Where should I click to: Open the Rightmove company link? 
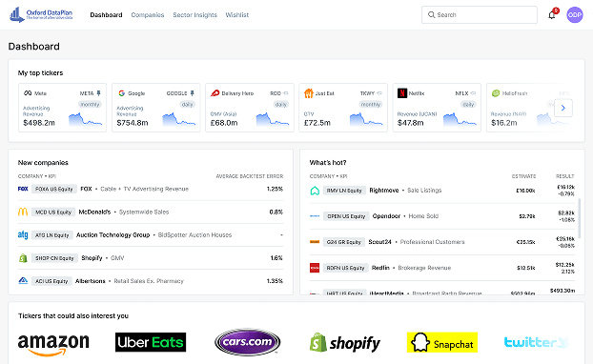[384, 191]
